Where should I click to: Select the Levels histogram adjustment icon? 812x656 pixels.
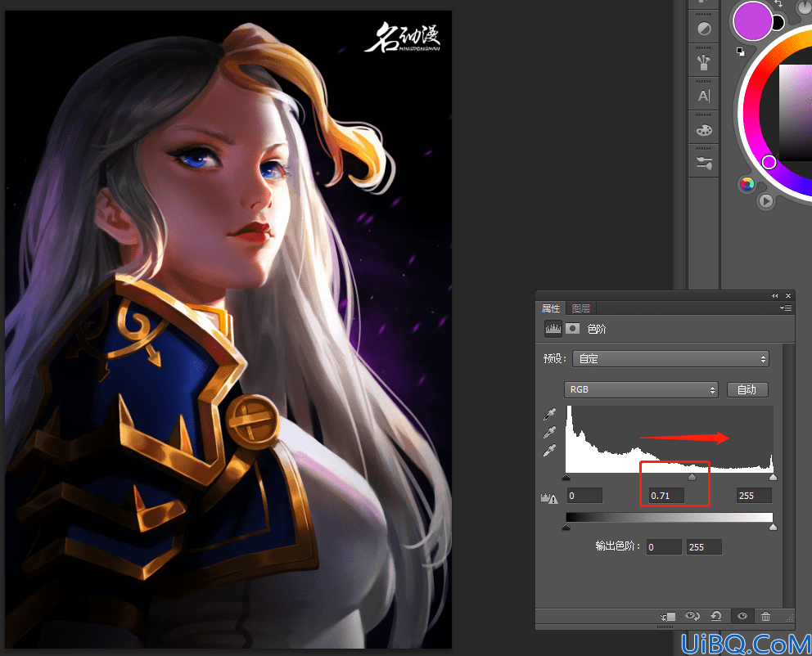coord(553,329)
